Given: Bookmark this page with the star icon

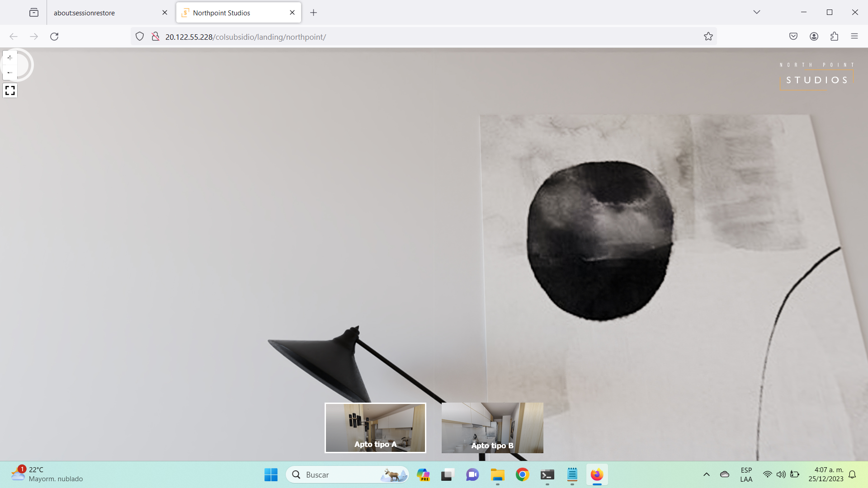Looking at the screenshot, I should click(x=708, y=37).
